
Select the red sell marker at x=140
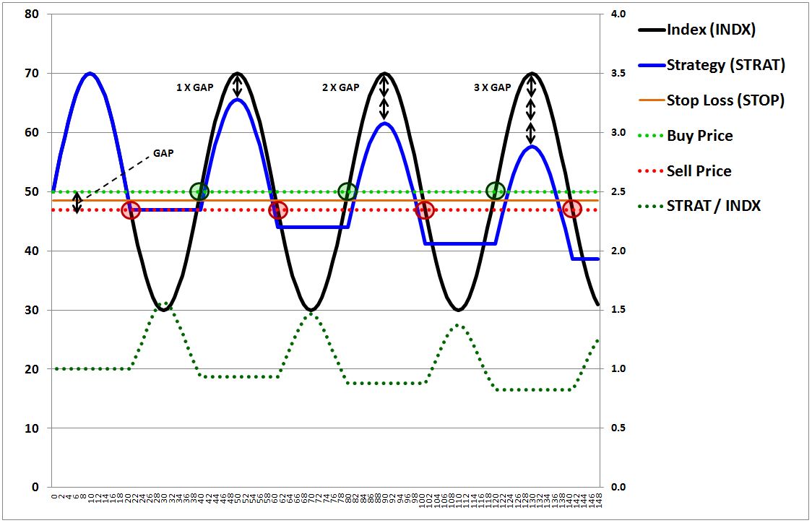click(572, 209)
